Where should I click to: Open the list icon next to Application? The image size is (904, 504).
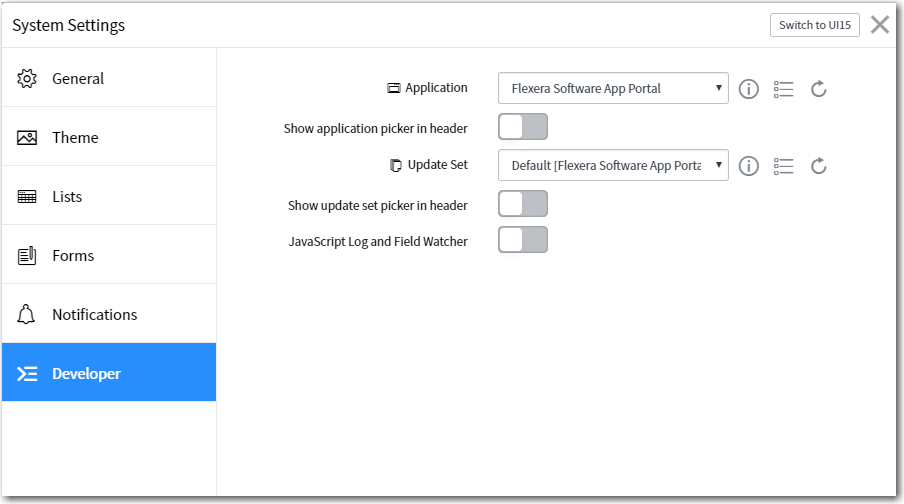pos(784,89)
